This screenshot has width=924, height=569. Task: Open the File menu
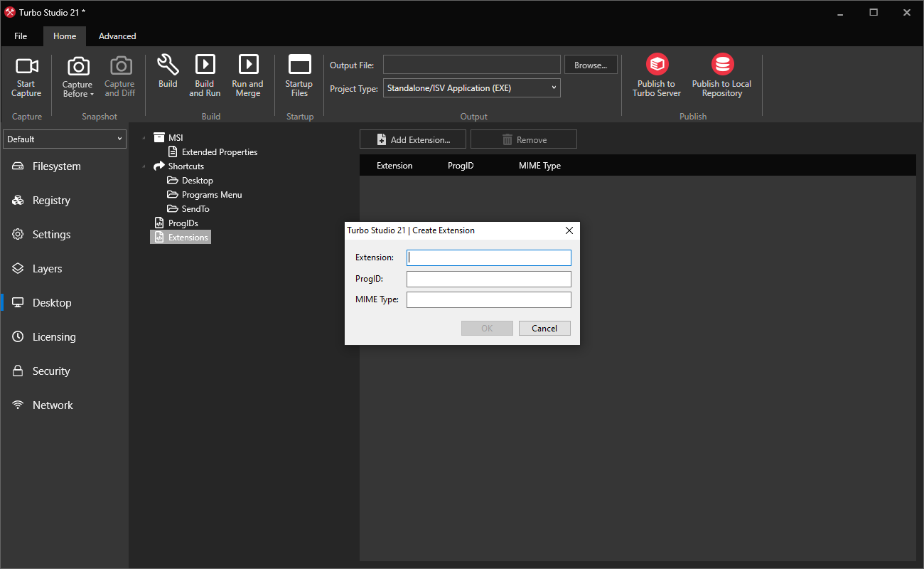pos(21,36)
